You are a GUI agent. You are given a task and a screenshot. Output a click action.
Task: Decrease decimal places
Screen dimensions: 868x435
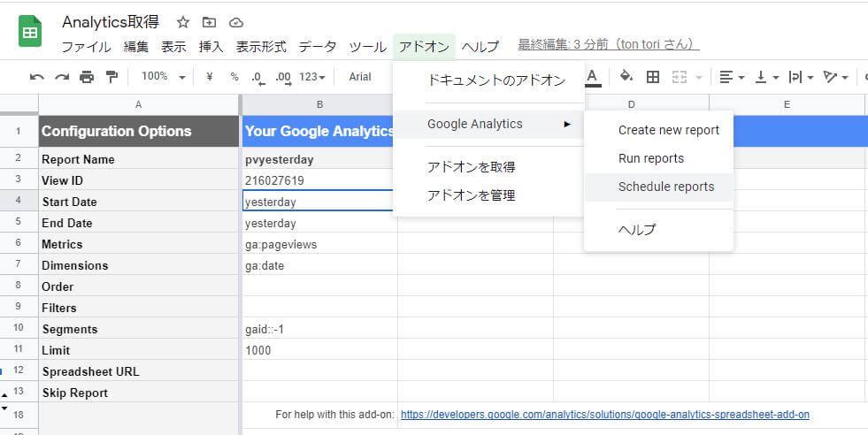coord(258,78)
